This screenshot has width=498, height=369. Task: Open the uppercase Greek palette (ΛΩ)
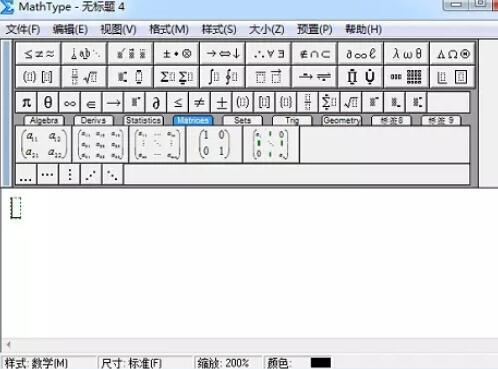pyautogui.click(x=452, y=53)
